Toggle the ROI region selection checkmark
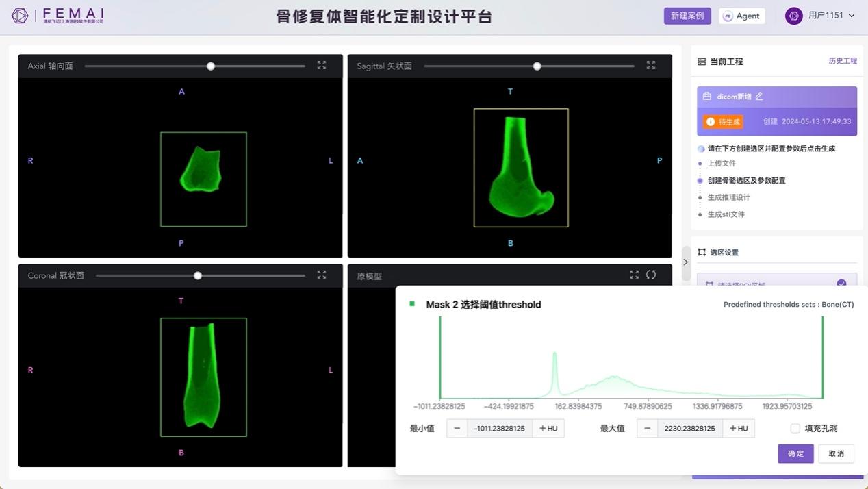 coord(841,284)
